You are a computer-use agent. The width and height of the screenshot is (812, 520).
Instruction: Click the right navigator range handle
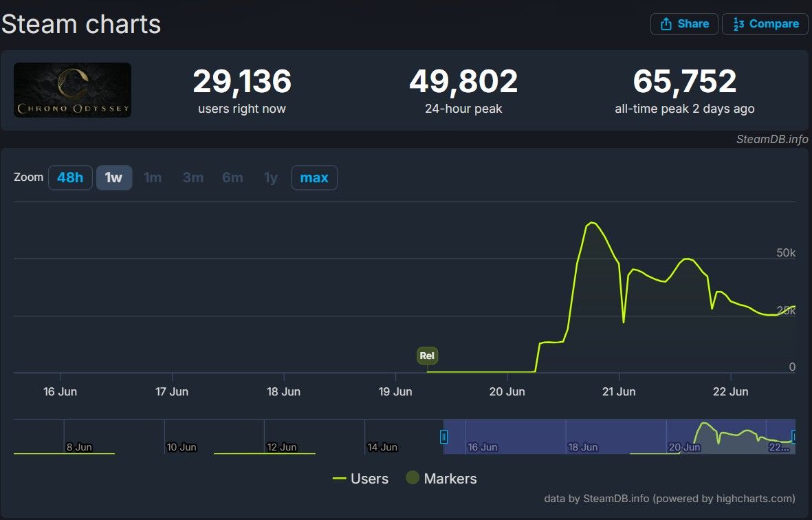coord(794,436)
